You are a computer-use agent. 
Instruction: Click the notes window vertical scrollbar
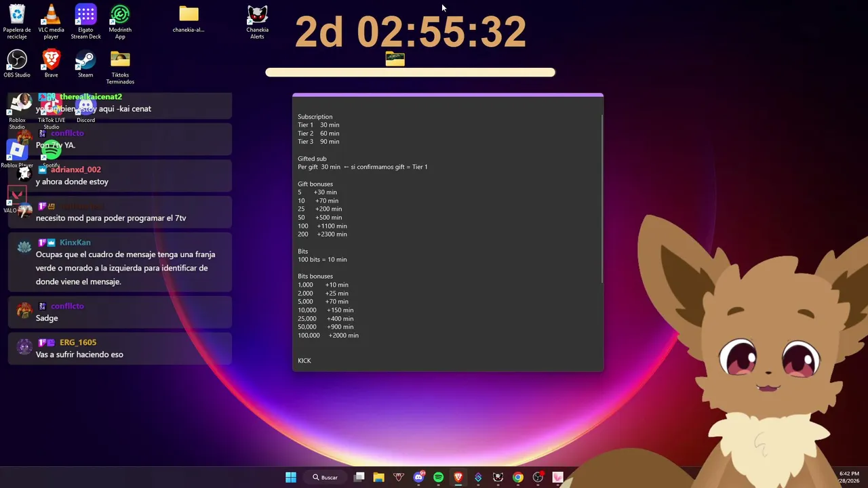tap(601, 198)
